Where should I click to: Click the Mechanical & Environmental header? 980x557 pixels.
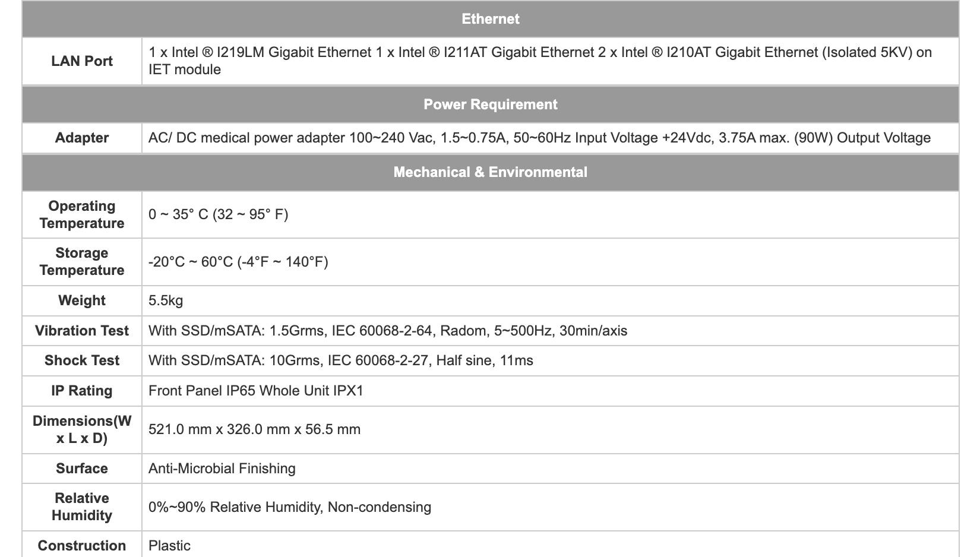coord(490,172)
